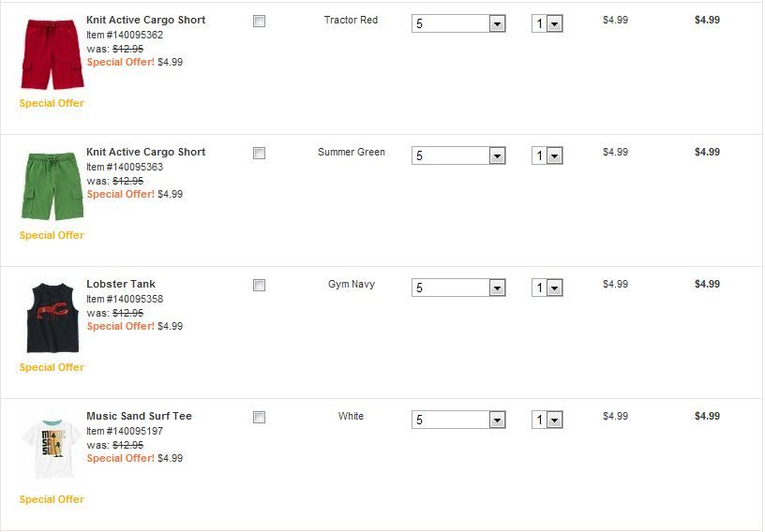Screen dimensions: 765x532
Task: Expand size dropdown for Summer Green short
Action: coord(458,155)
